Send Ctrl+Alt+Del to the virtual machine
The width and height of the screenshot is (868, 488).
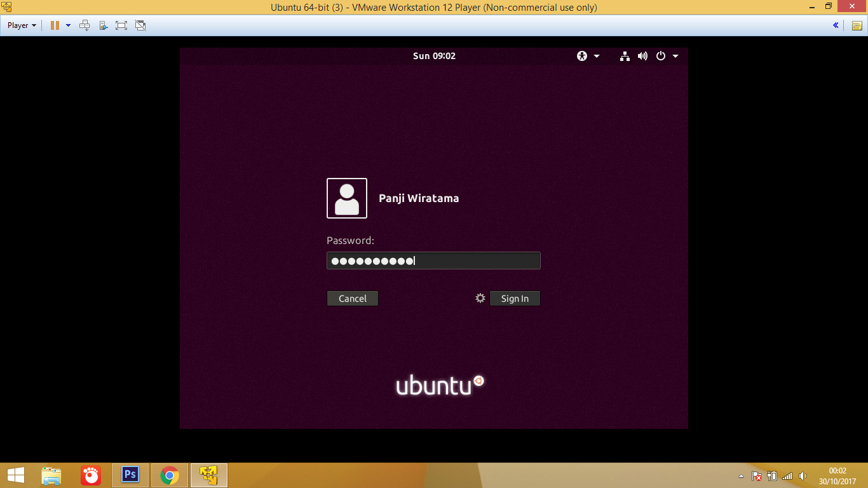point(85,25)
